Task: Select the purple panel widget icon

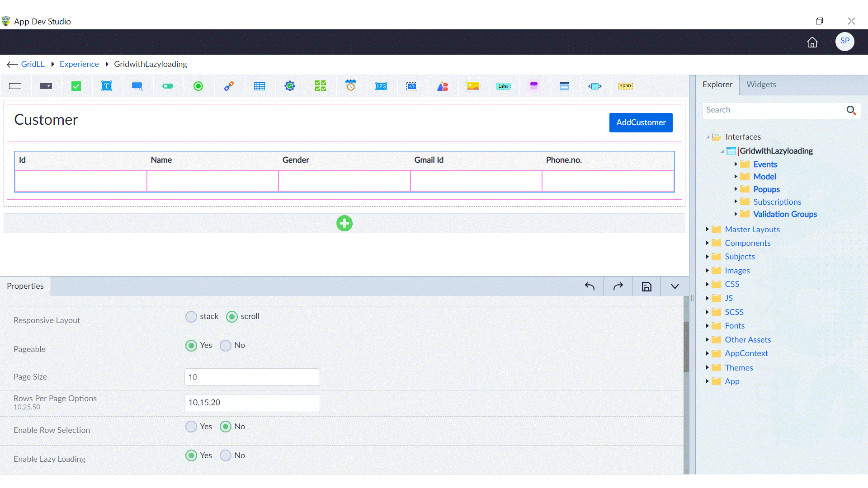Action: 534,86
